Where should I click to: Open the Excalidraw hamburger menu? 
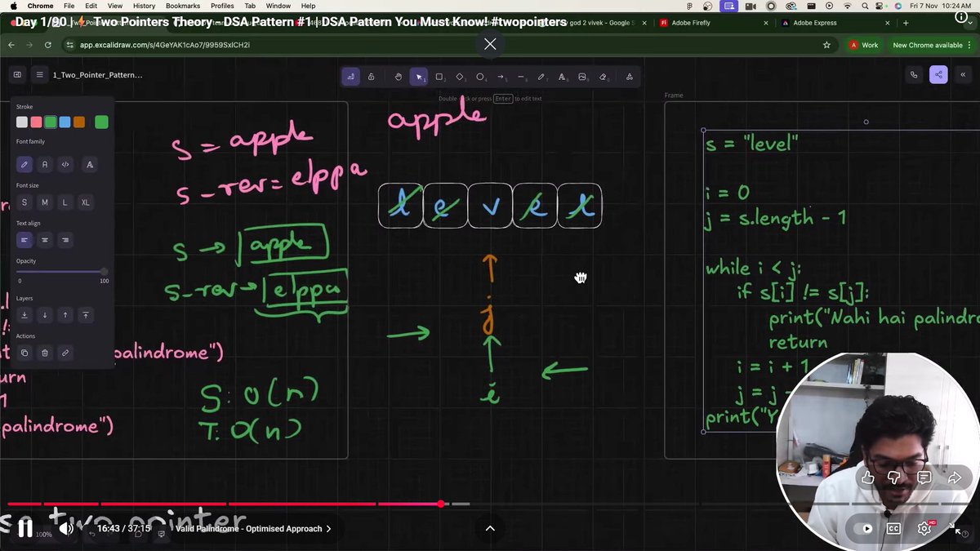click(39, 74)
